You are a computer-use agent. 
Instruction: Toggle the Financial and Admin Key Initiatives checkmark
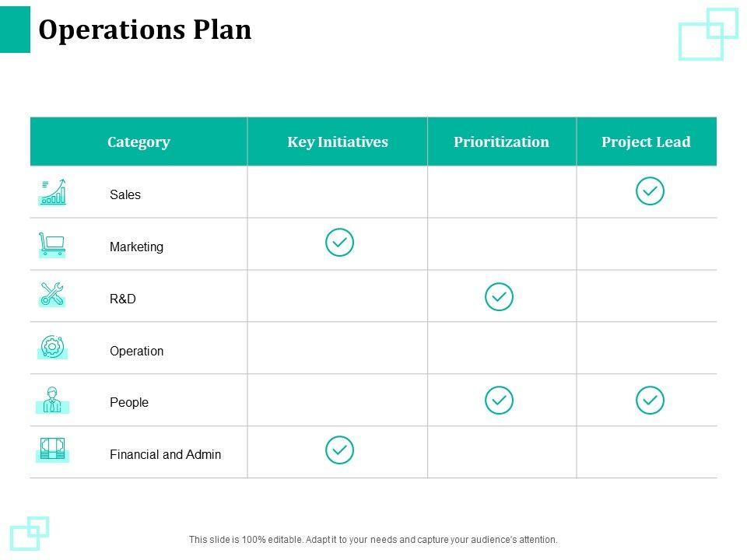(339, 450)
